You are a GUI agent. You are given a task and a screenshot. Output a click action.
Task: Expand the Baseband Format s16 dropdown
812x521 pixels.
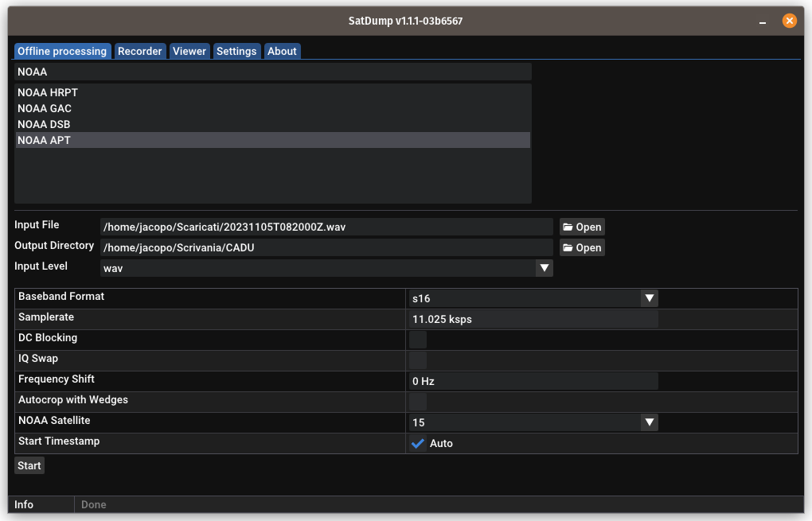click(533, 298)
